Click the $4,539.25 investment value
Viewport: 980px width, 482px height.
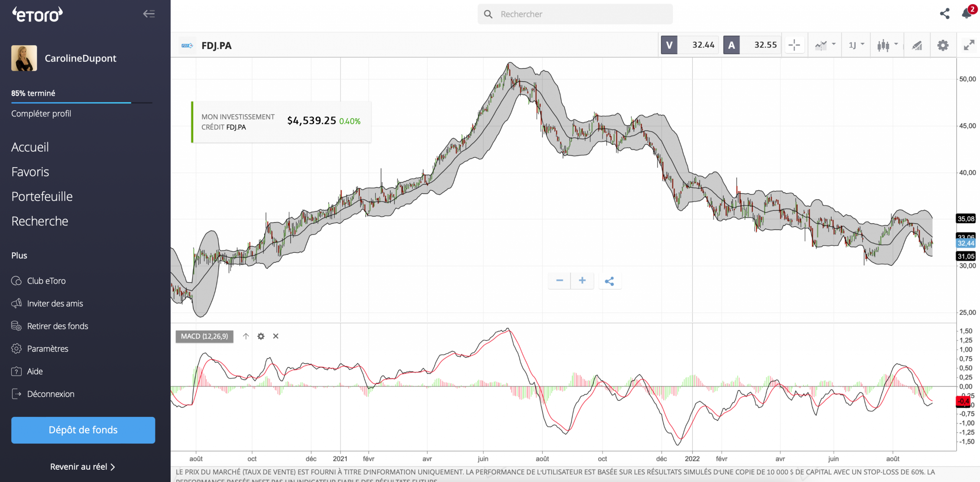coord(312,121)
